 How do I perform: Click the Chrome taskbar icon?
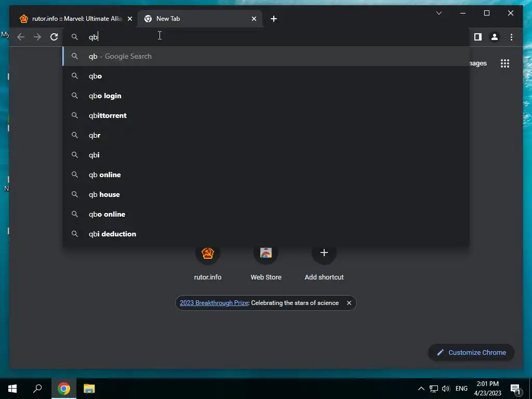coord(64,389)
